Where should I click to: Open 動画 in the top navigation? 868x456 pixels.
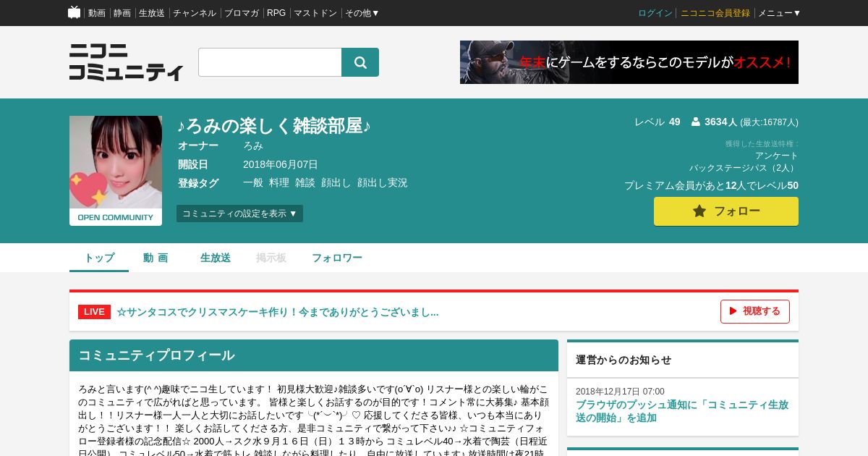coord(97,13)
